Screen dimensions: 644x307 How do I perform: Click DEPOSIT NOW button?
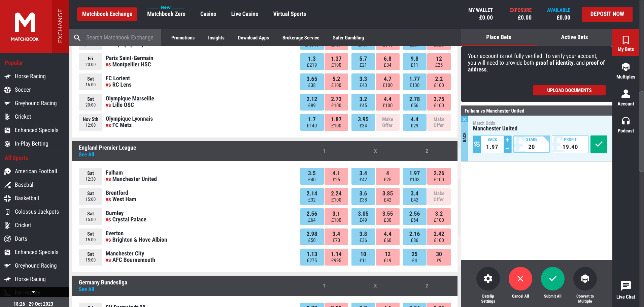[607, 14]
